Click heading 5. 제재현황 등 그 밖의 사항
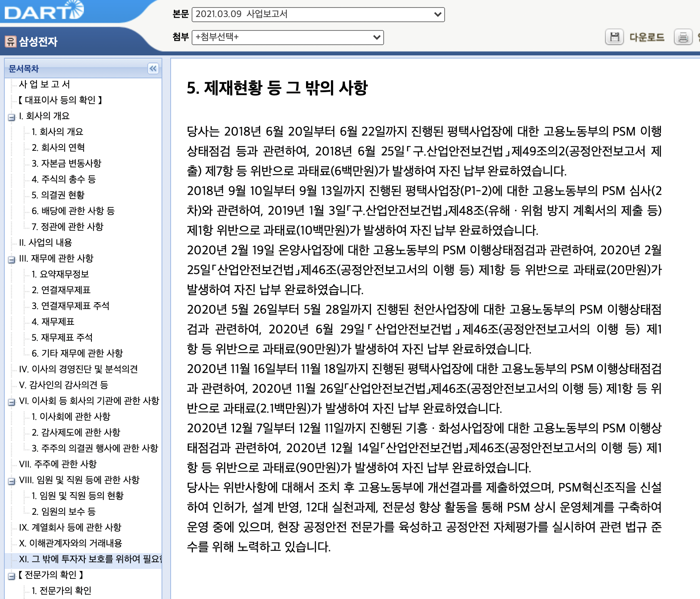The image size is (700, 599). [277, 88]
